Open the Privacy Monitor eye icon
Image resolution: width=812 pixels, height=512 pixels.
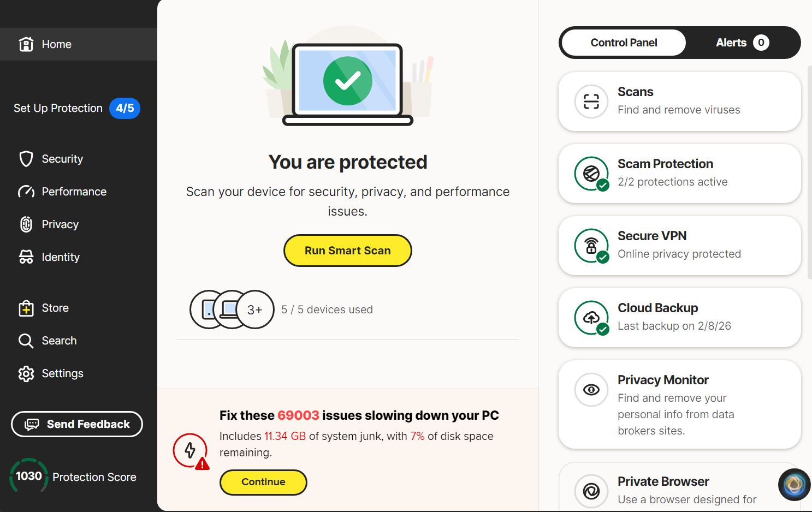coord(591,390)
